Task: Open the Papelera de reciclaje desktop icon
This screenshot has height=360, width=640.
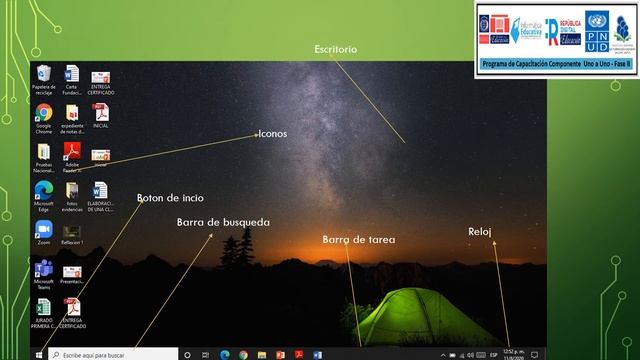Action: [44, 80]
